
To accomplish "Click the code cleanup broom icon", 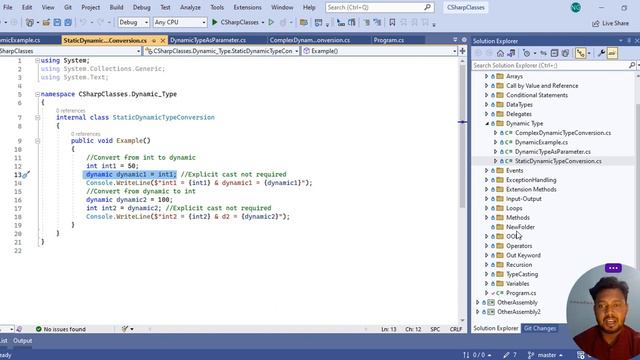I will (x=125, y=329).
